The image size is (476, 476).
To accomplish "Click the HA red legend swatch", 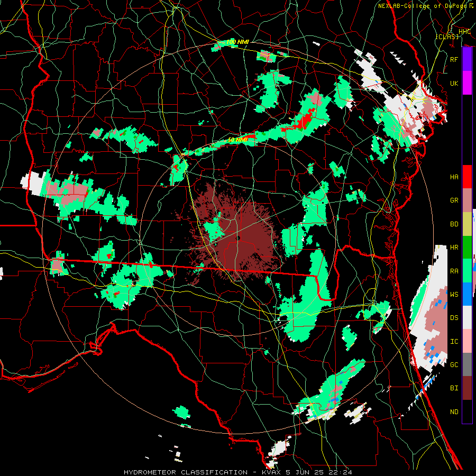I will [467, 177].
